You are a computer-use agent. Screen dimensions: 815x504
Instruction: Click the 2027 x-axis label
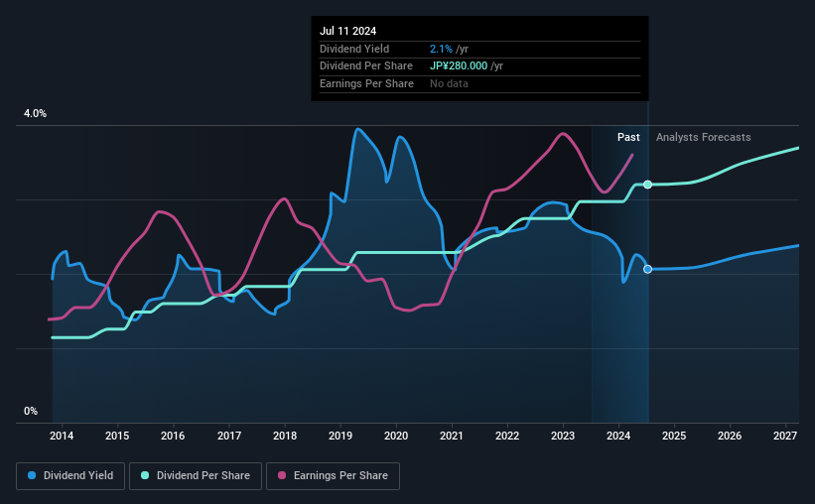point(785,436)
